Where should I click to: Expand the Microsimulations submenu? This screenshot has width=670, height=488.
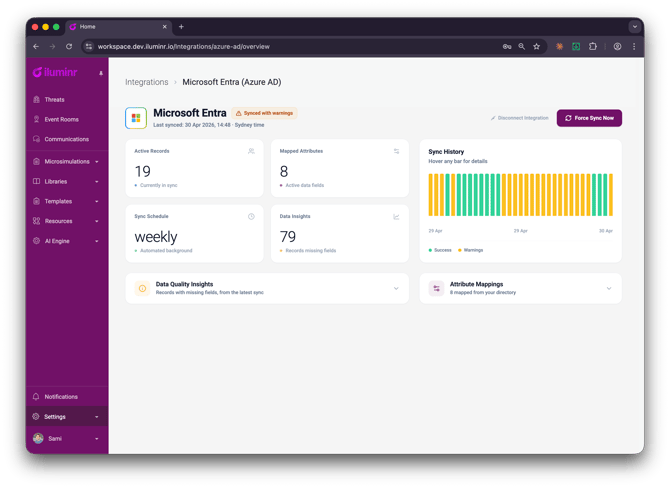tap(97, 162)
